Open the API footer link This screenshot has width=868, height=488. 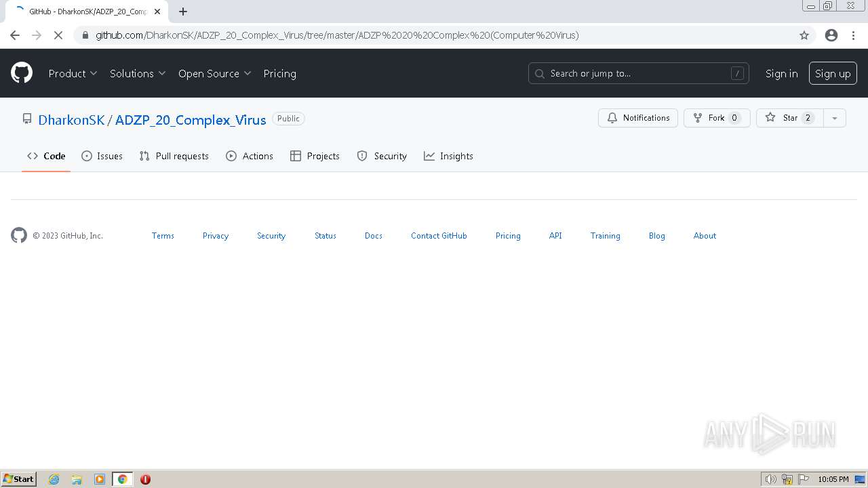coord(555,236)
